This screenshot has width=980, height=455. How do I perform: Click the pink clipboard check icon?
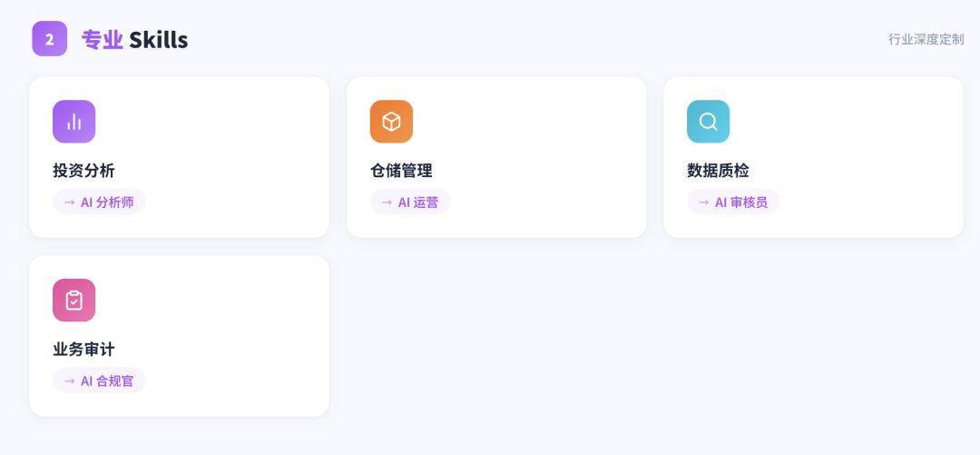(x=74, y=301)
